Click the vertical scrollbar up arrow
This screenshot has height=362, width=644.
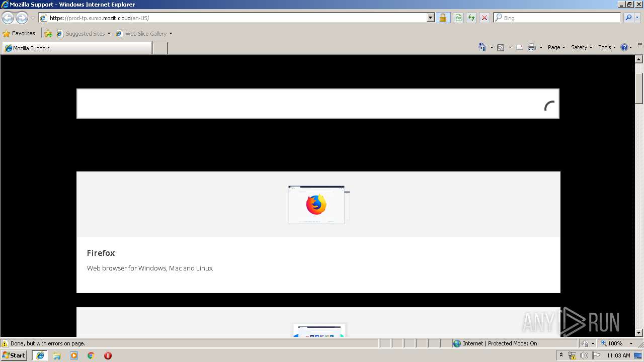click(639, 59)
